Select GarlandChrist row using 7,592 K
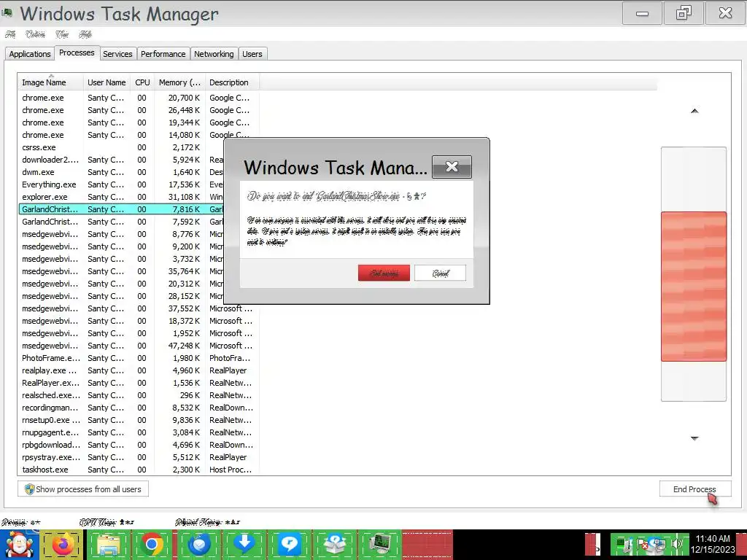The image size is (747, 560). pyautogui.click(x=121, y=222)
